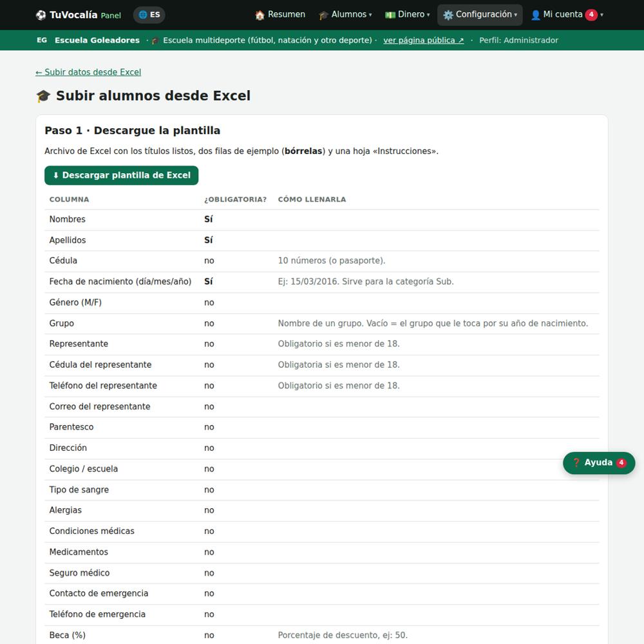Click '10 números (o pasaporte).' hint text
This screenshot has width=644, height=644.
point(332,261)
